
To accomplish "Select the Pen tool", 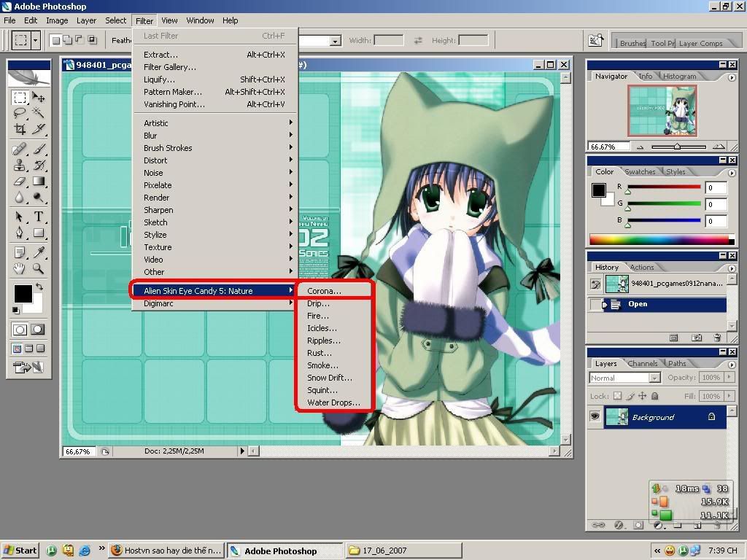I will 20,233.
